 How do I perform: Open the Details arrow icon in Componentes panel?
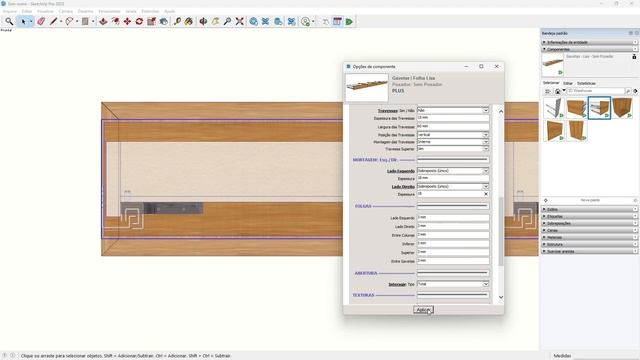(635, 91)
